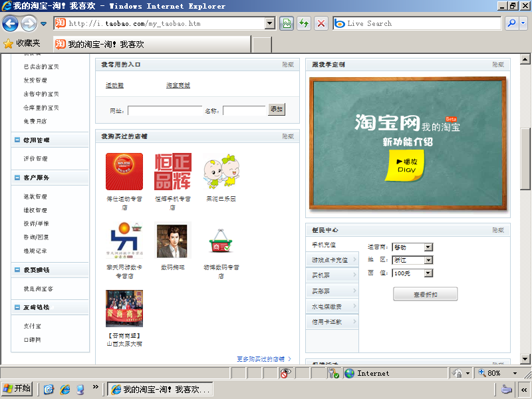Collapse the 我要赚钱 sidebar section
The image size is (532, 399).
tap(17, 270)
